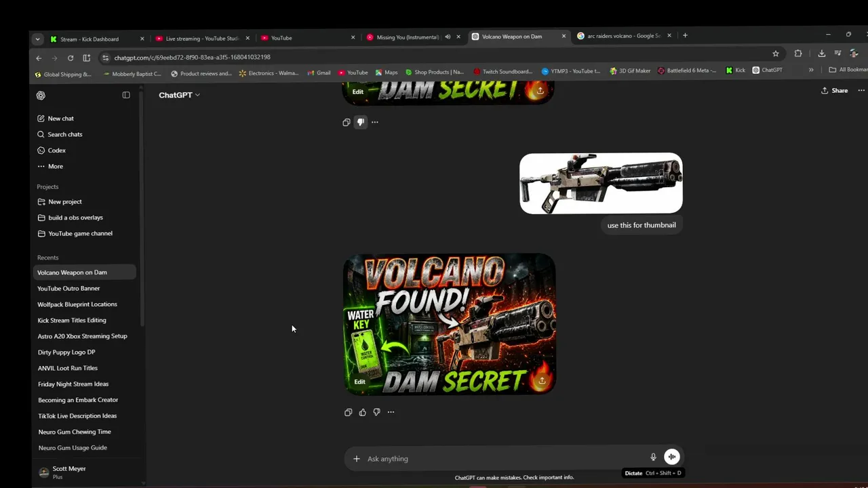The image size is (868, 488).
Task: Switch to the Live streaming - YouTube Studio tab
Action: [202, 39]
